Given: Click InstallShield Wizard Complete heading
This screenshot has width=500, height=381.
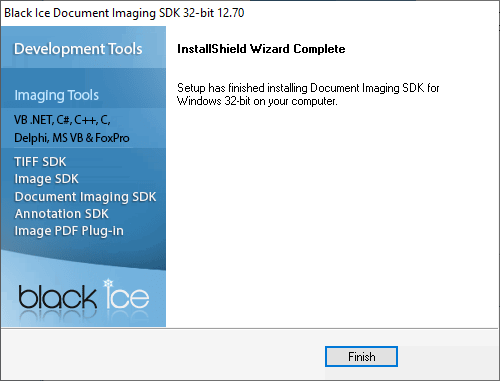Looking at the screenshot, I should click(x=261, y=49).
